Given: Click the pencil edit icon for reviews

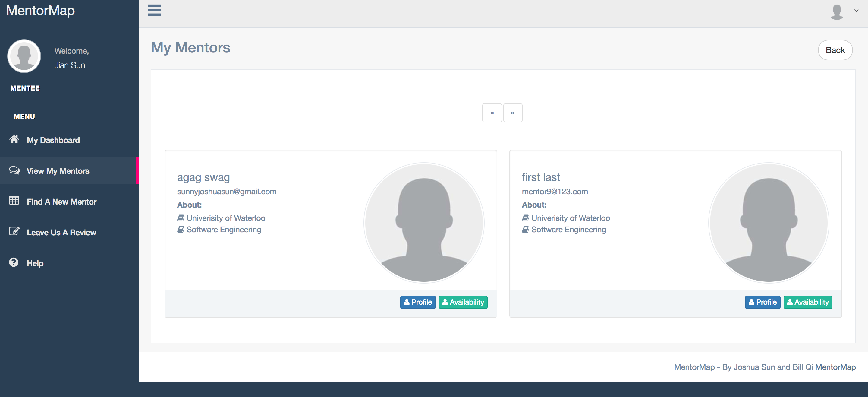Looking at the screenshot, I should (14, 231).
